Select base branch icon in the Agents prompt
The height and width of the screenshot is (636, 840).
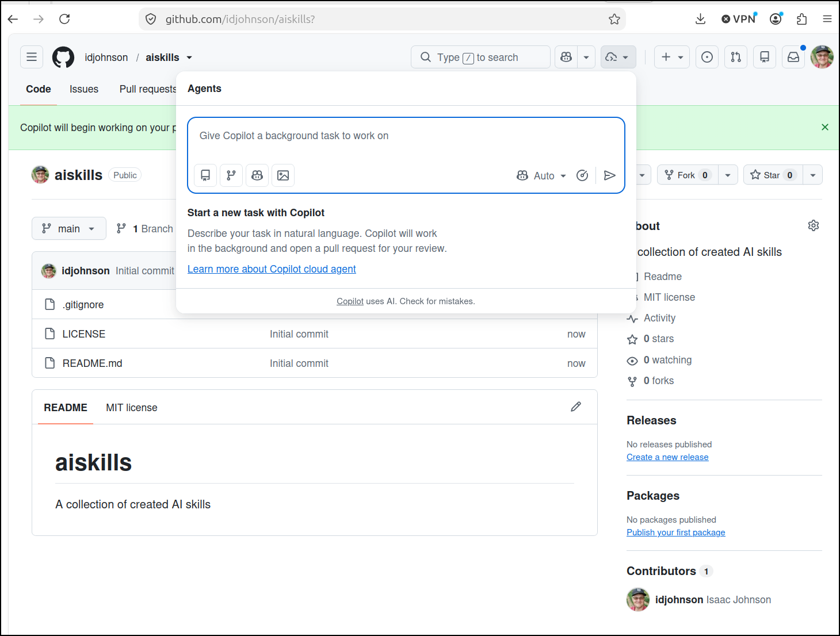click(x=231, y=175)
